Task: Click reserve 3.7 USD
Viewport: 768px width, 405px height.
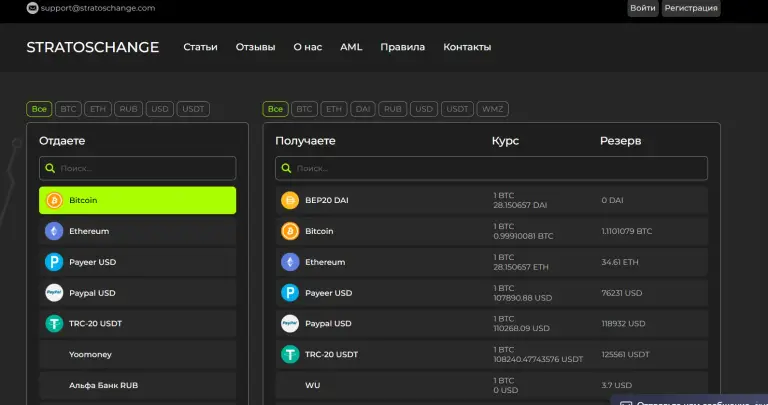Action: point(616,385)
